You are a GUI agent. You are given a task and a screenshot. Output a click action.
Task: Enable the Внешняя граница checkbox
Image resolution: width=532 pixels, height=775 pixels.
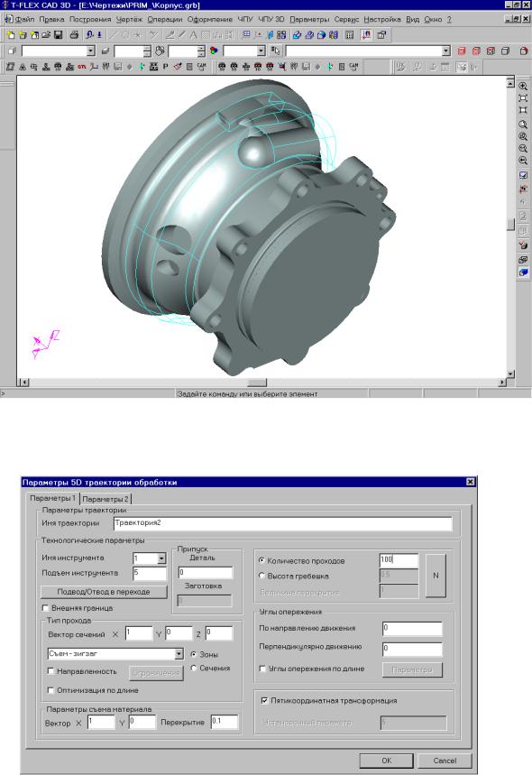pos(45,608)
